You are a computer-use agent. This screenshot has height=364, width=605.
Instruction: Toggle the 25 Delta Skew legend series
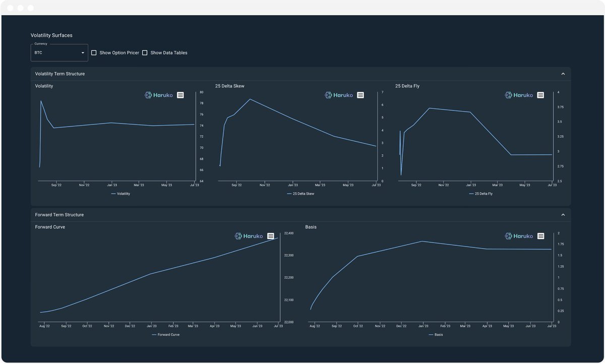click(x=300, y=194)
